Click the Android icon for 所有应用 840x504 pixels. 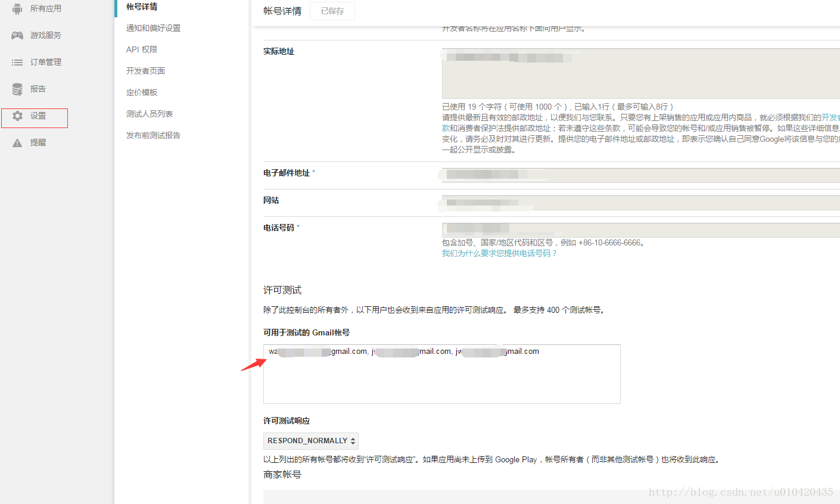17,8
